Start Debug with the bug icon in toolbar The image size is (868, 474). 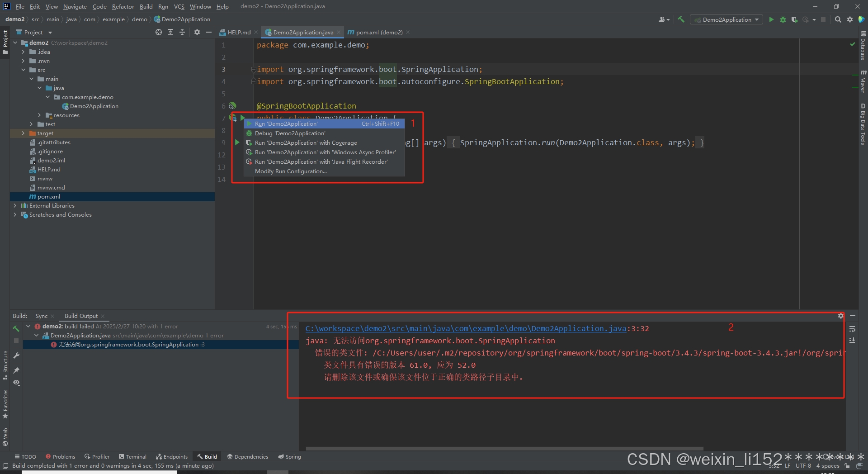click(x=783, y=19)
